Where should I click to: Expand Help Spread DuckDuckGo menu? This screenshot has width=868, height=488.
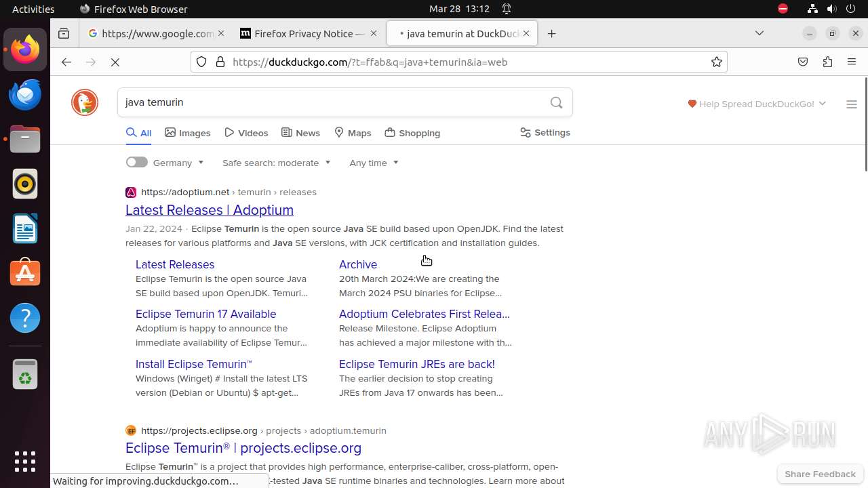[757, 104]
